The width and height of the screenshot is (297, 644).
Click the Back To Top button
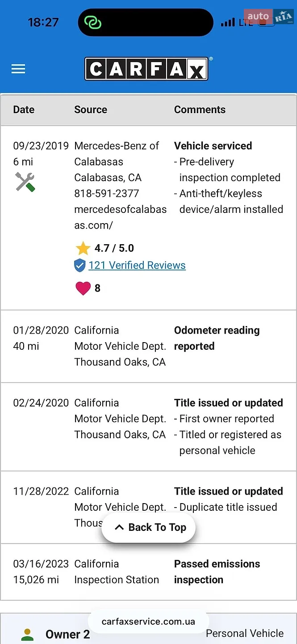(x=148, y=528)
